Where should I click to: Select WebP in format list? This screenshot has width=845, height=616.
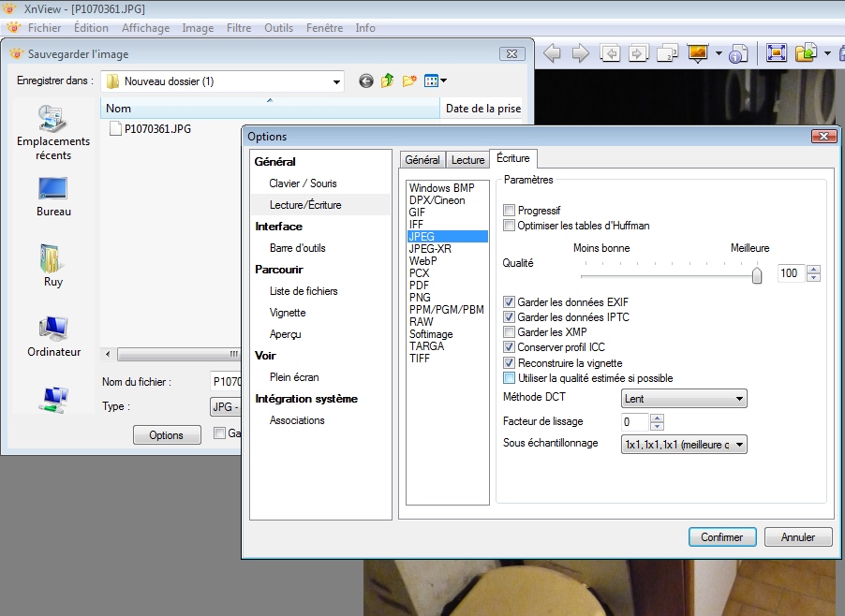tap(423, 260)
